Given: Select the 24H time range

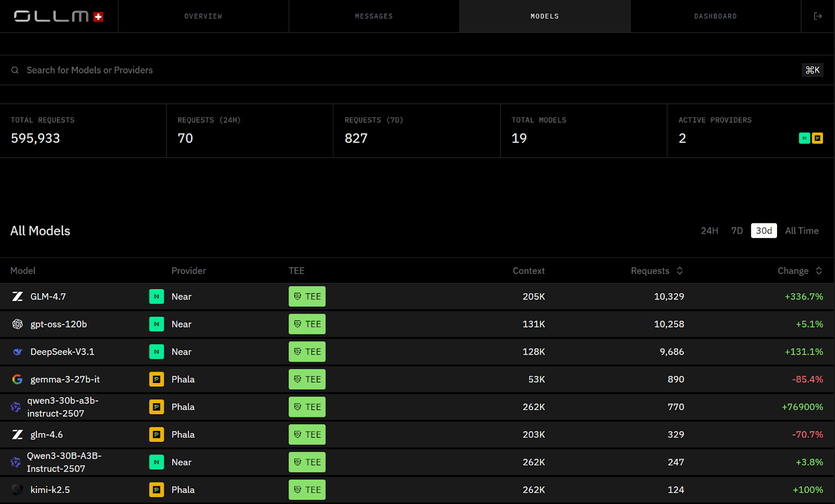Looking at the screenshot, I should coord(709,231).
